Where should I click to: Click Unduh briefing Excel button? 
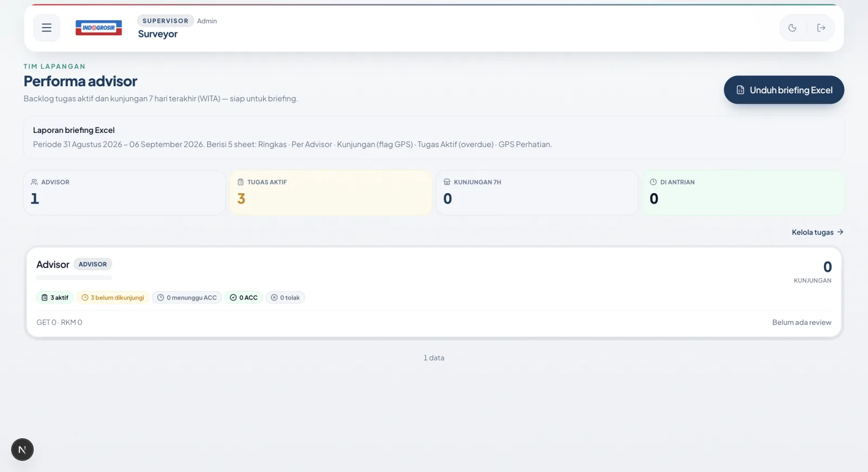(x=784, y=90)
